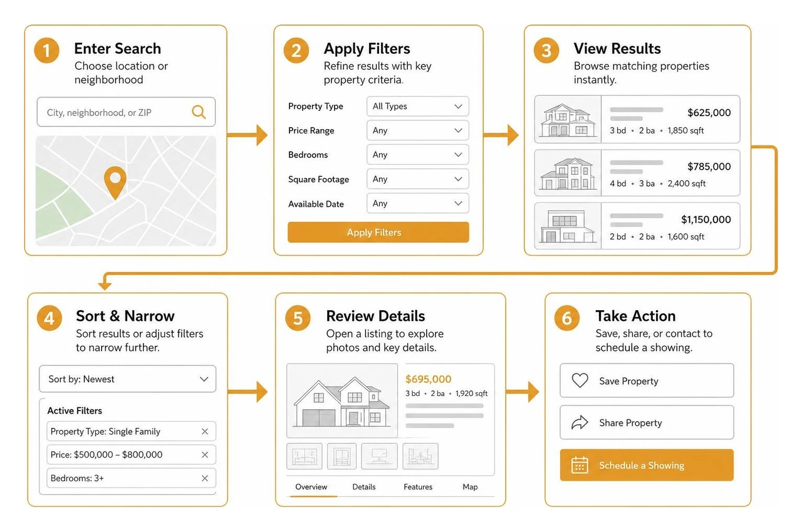Open the $1,150,000 listing thumbnail
The image size is (802, 532).
[x=568, y=226]
